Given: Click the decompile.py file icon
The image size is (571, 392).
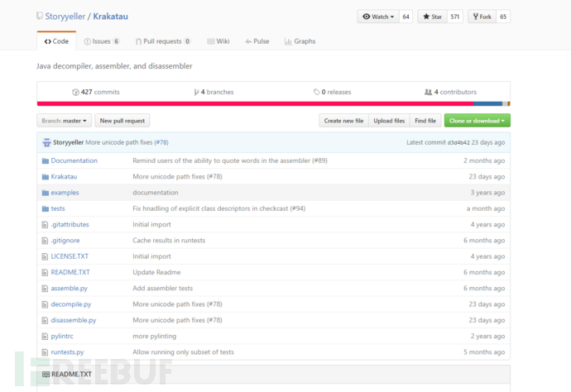Looking at the screenshot, I should [45, 304].
